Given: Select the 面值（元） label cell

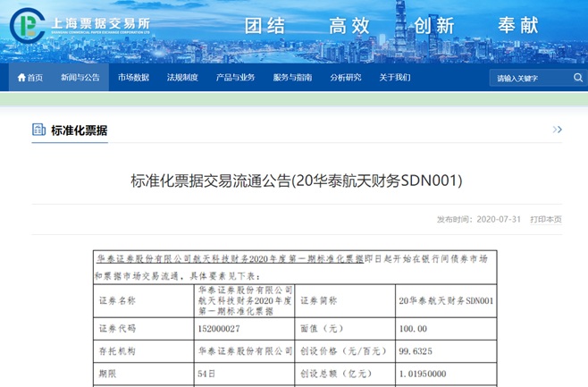Looking at the screenshot, I should [345, 329].
